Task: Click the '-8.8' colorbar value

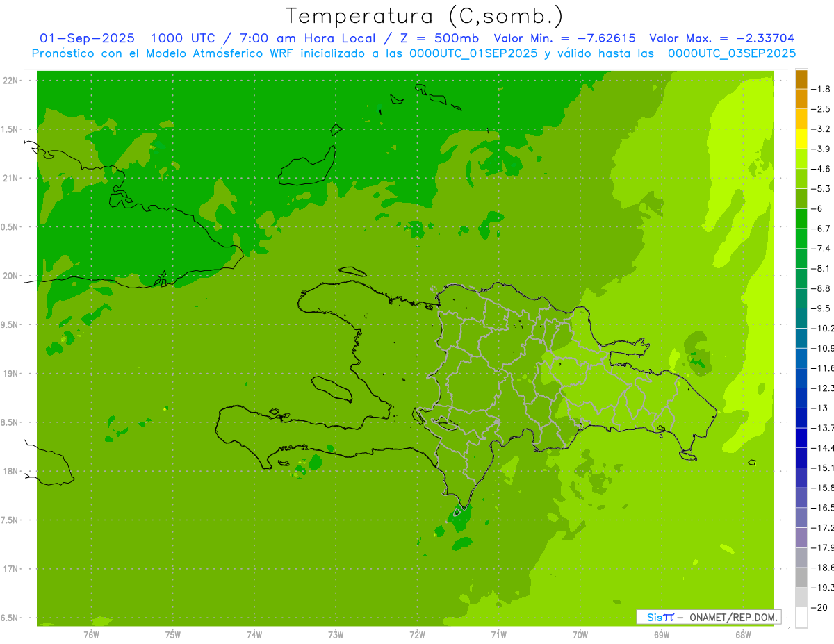Action: click(x=821, y=288)
